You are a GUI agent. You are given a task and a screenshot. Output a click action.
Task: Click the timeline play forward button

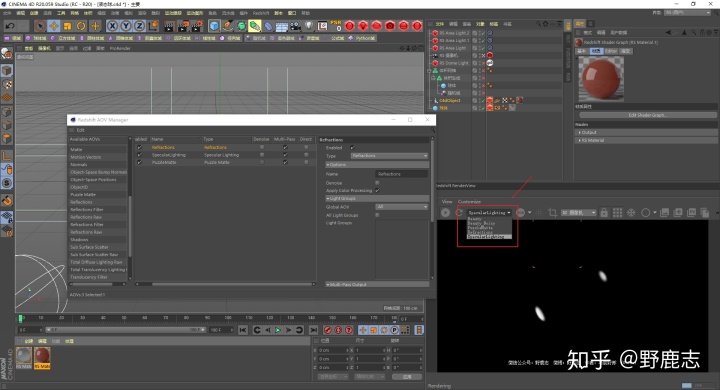click(x=278, y=330)
